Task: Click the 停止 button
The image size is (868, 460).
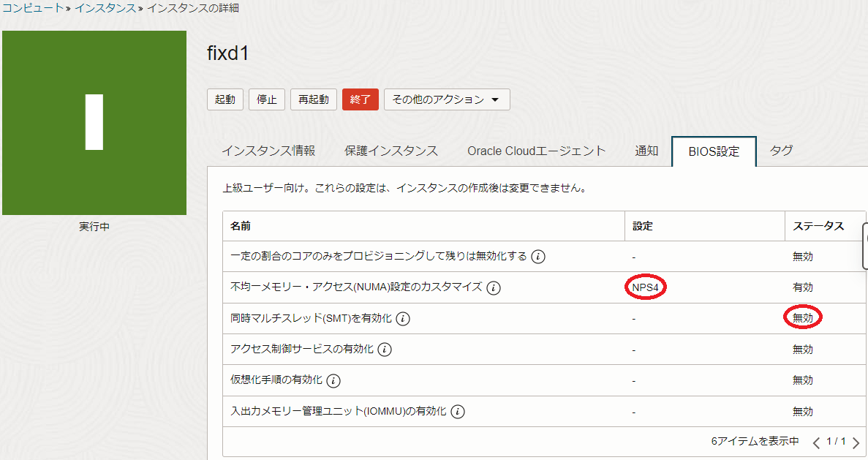Action: [266, 99]
